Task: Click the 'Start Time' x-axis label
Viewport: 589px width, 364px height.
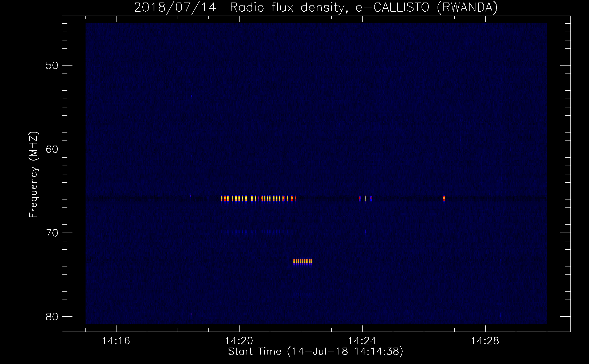Action: tap(316, 352)
